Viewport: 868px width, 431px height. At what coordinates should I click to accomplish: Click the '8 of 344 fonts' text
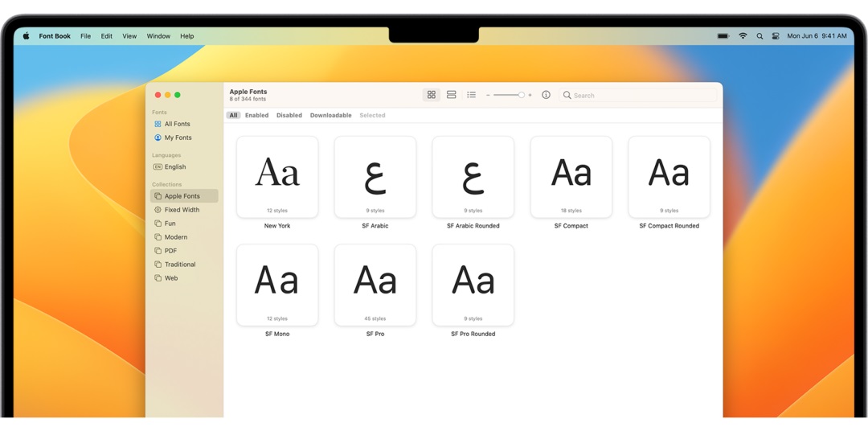(248, 99)
